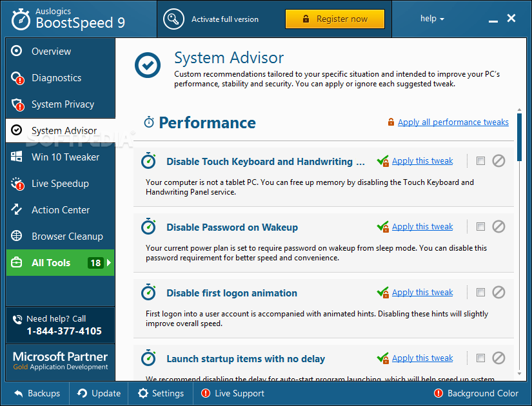Ignore the Launch startup items tweak
Image resolution: width=532 pixels, height=406 pixels.
pos(498,358)
